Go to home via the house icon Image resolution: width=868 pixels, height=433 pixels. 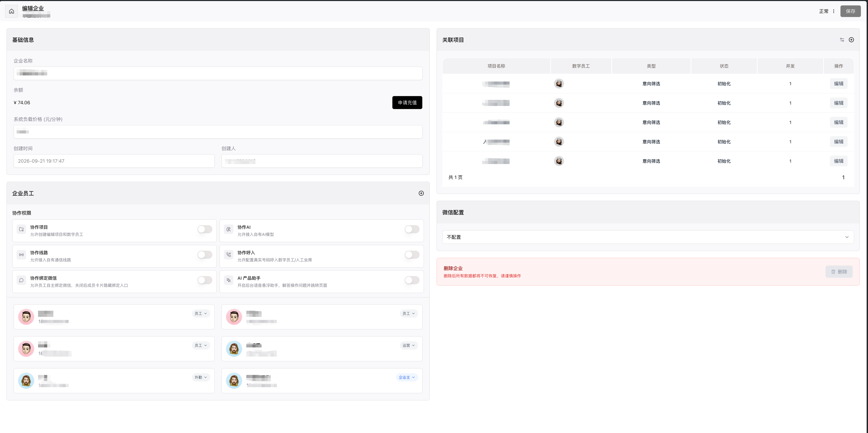pyautogui.click(x=11, y=11)
